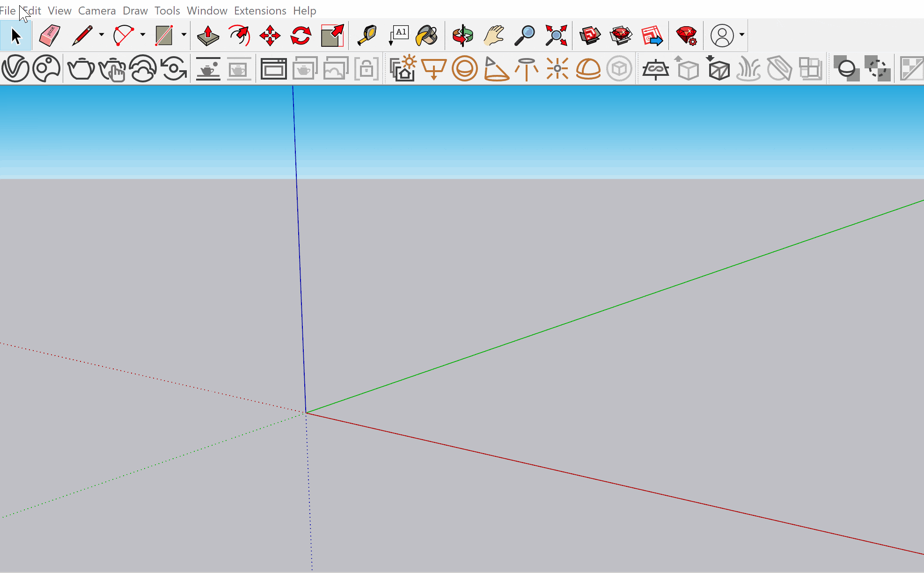
Task: Open the Tools menu
Action: coord(167,10)
